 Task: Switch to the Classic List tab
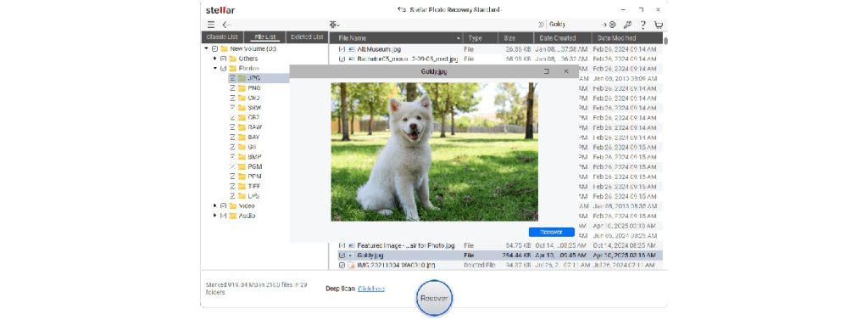[222, 37]
